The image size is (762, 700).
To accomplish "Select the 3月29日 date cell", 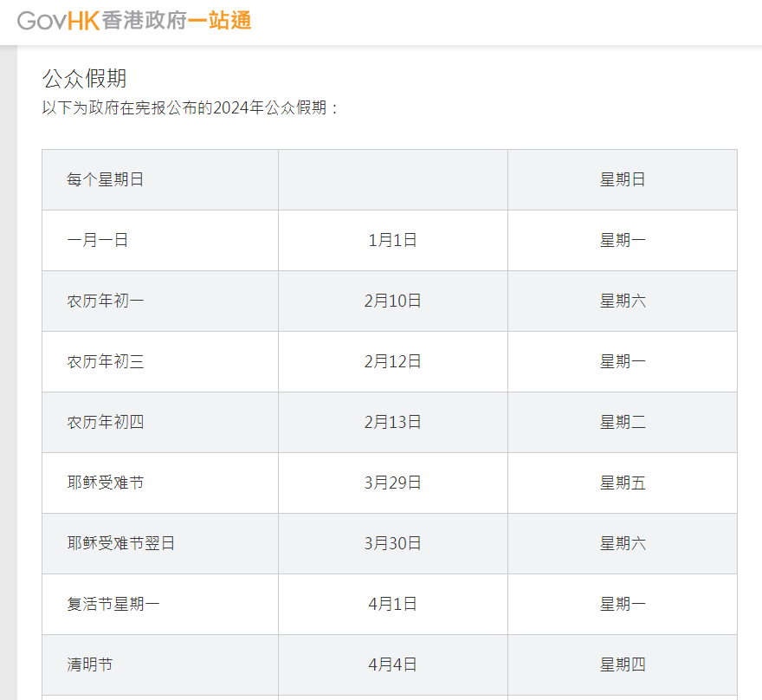I will (392, 483).
